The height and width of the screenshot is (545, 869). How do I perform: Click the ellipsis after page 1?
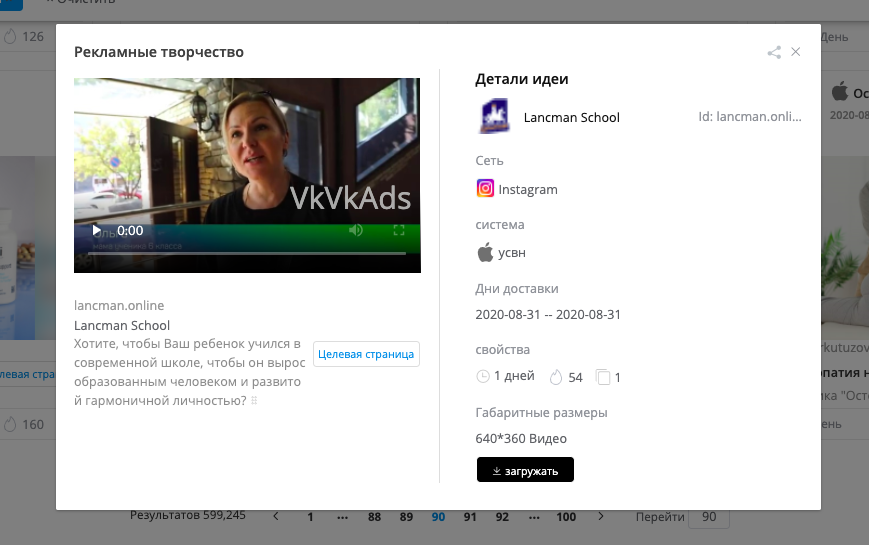(x=343, y=517)
